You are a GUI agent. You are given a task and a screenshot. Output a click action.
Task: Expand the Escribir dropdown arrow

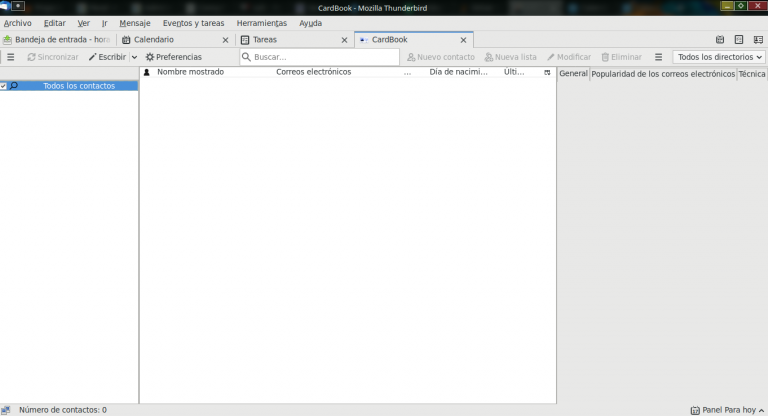(134, 57)
